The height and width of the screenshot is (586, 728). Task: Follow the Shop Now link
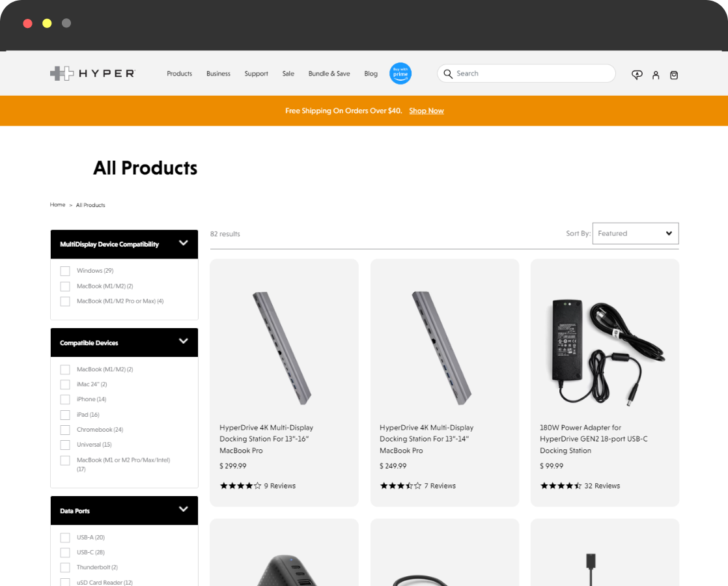pos(427,111)
